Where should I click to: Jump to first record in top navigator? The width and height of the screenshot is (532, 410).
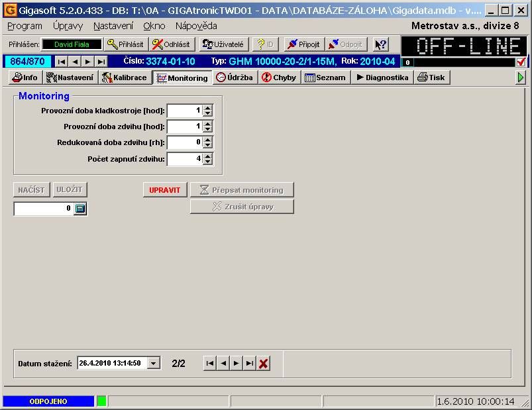[61, 62]
